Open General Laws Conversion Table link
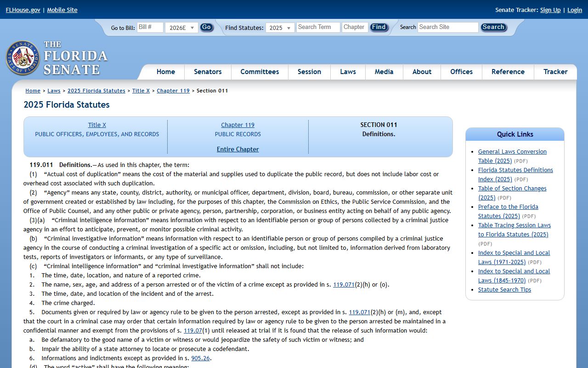The width and height of the screenshot is (588, 368). coord(512,156)
